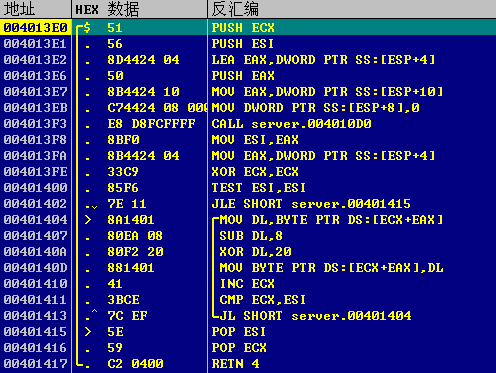Click hex bytes 8B4424 10

pyautogui.click(x=143, y=92)
